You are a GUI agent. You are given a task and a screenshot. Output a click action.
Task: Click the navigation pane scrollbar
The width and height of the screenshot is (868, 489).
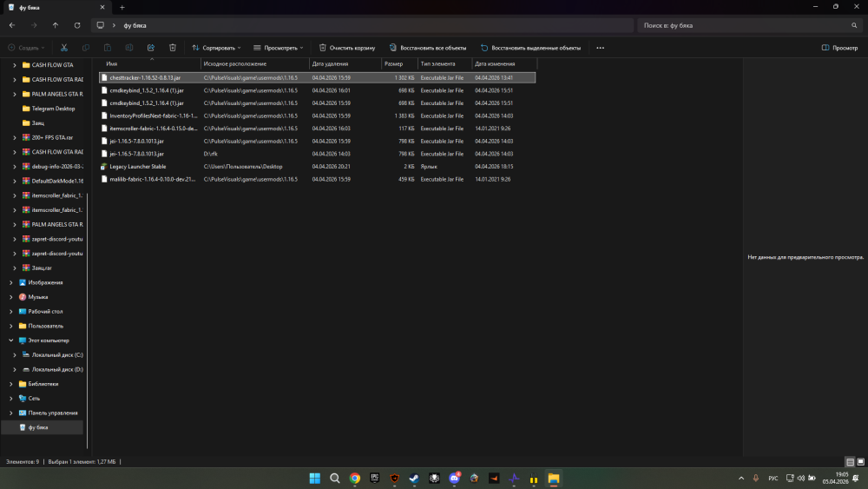coord(88,321)
